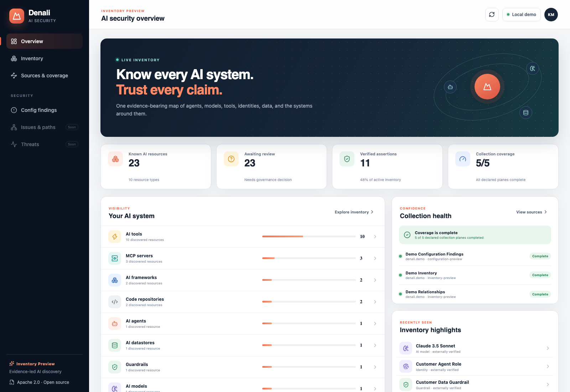Click the Coverage is complete check icon
This screenshot has height=392, width=570.
407,235
